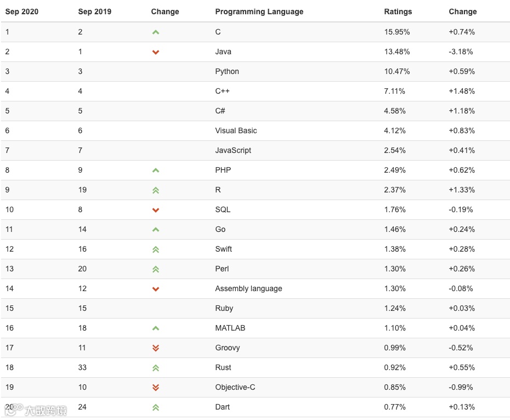Click the Ratings column header

tap(398, 12)
